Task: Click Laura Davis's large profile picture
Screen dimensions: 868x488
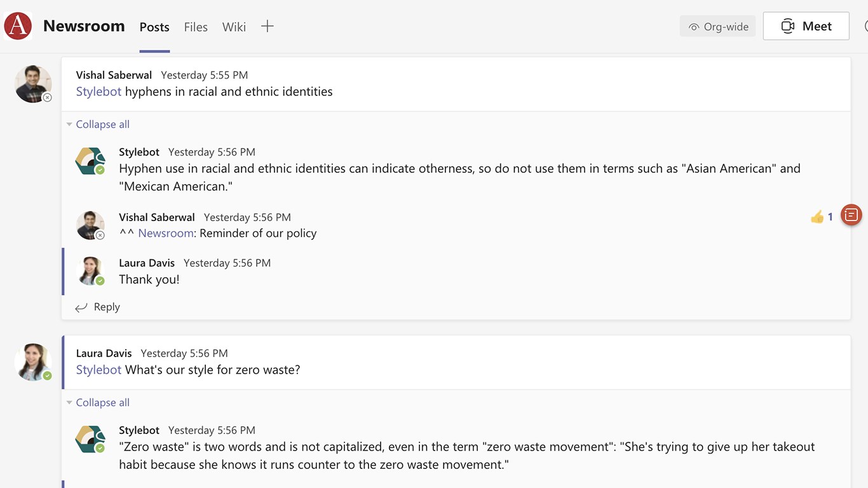Action: [33, 362]
